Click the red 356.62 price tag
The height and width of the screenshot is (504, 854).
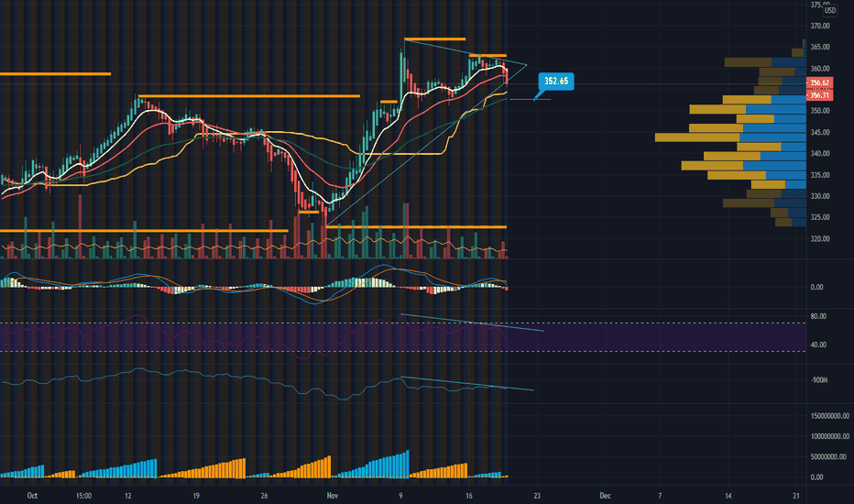(819, 82)
